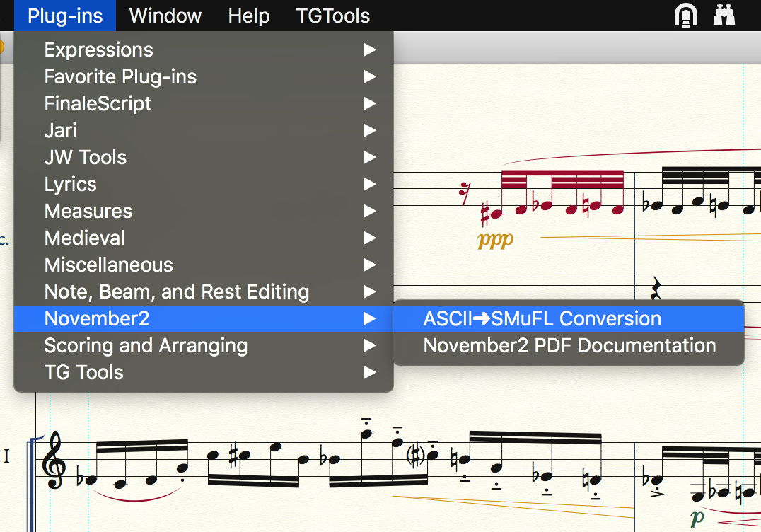
Task: Open the TGTools menu in menu bar
Action: click(x=332, y=16)
